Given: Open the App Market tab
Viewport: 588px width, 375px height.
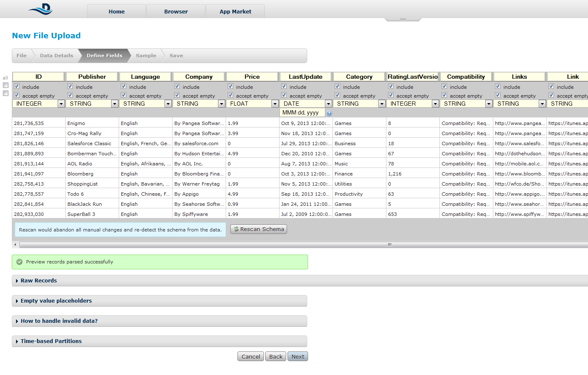Looking at the screenshot, I should [x=235, y=11].
